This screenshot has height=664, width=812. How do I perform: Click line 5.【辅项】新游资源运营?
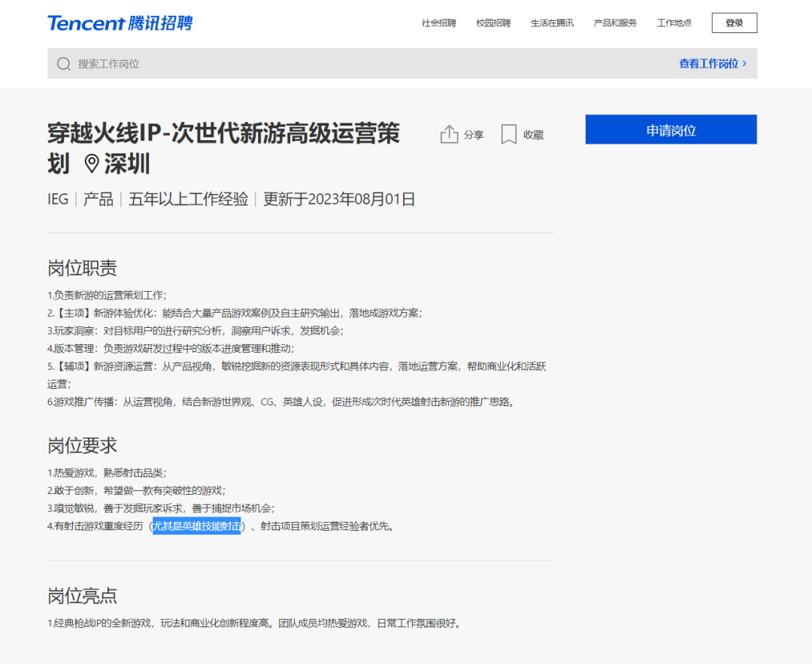click(297, 375)
